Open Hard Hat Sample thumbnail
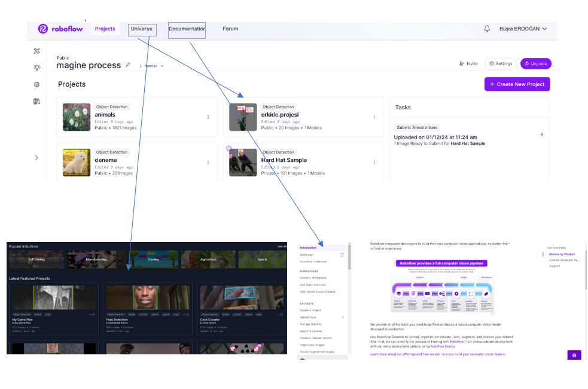 (x=243, y=163)
